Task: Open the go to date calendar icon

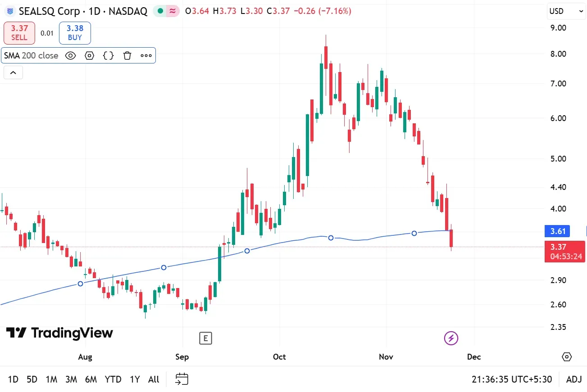Action: click(x=182, y=379)
